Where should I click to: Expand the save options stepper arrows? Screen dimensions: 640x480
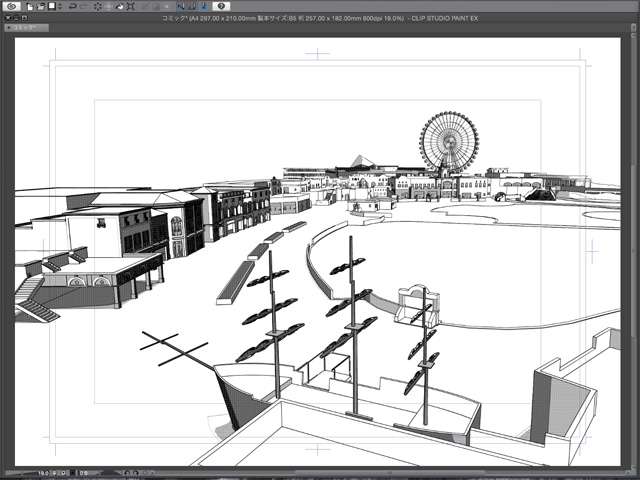coord(60,6)
